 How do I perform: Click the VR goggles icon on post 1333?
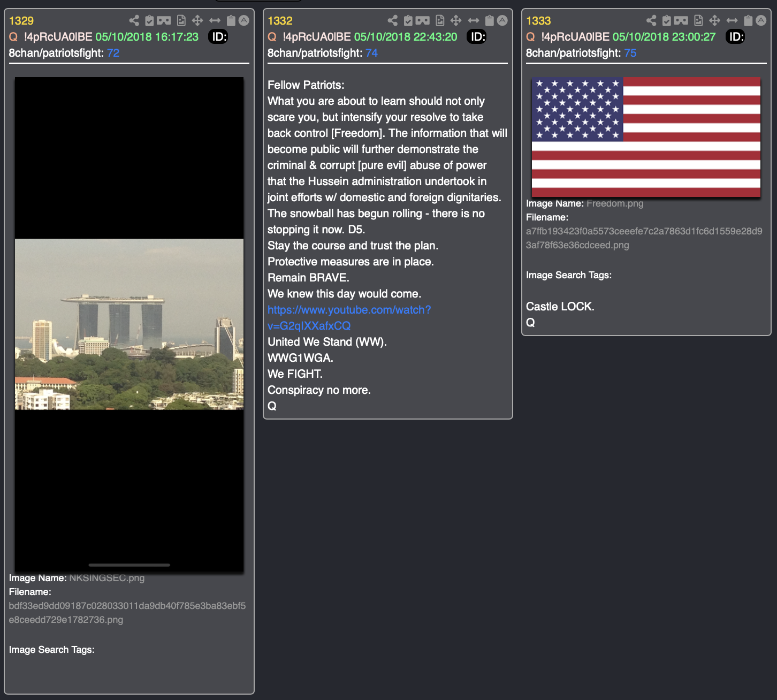pos(681,20)
